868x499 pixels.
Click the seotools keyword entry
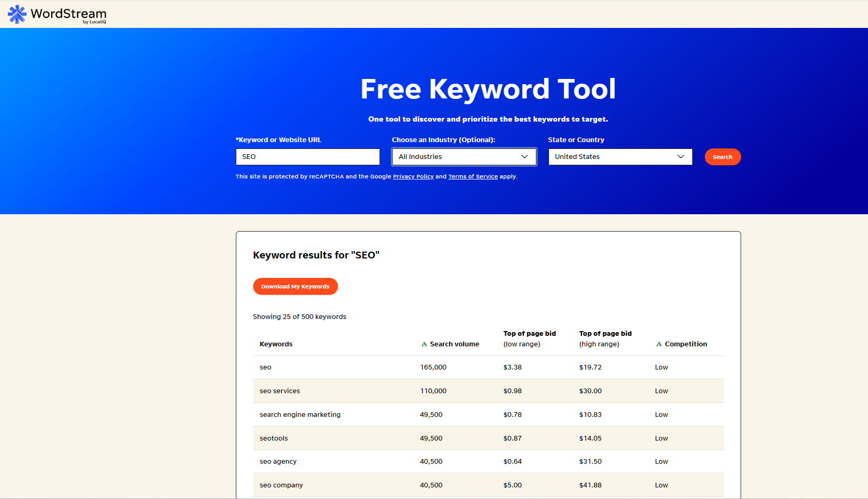[x=274, y=438]
